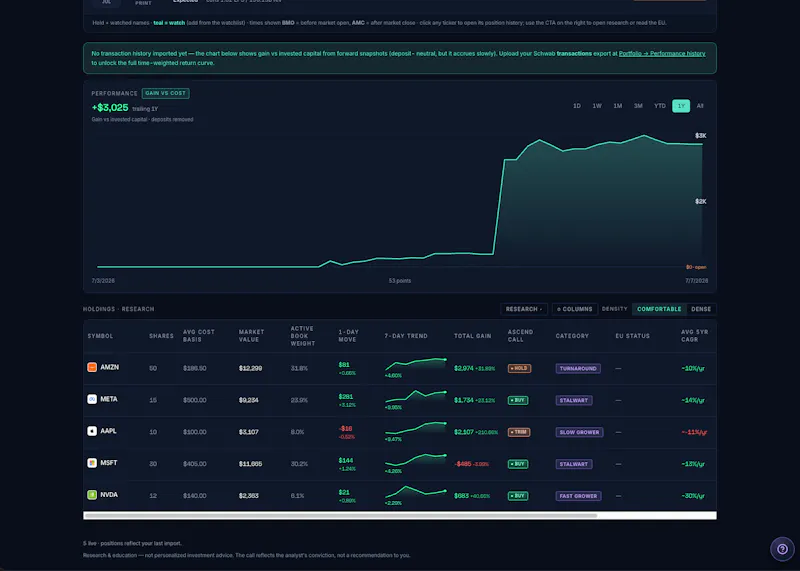
Task: Click the 53 points chart label
Action: click(x=399, y=281)
